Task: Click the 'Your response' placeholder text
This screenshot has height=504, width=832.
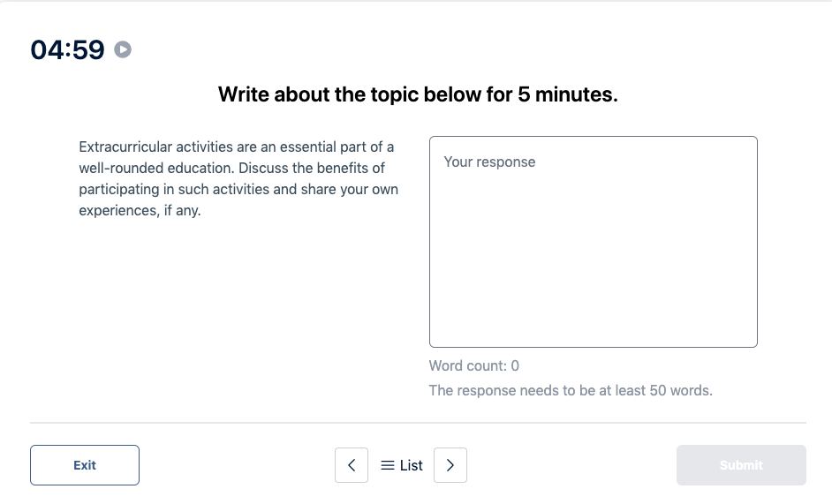Action: pyautogui.click(x=490, y=162)
